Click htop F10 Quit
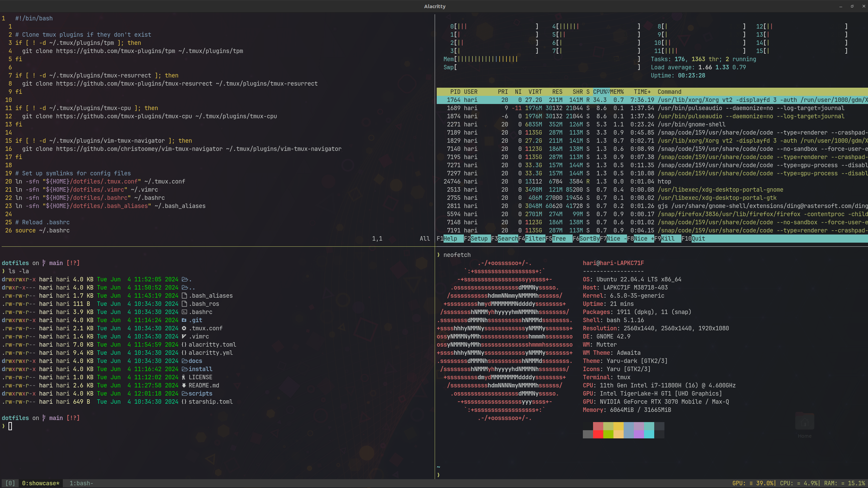The height and width of the screenshot is (488, 868). (x=693, y=239)
